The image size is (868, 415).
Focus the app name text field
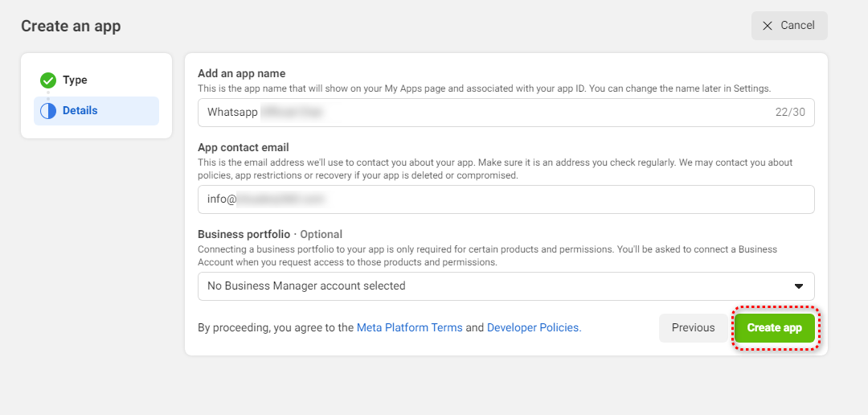pyautogui.click(x=482, y=113)
